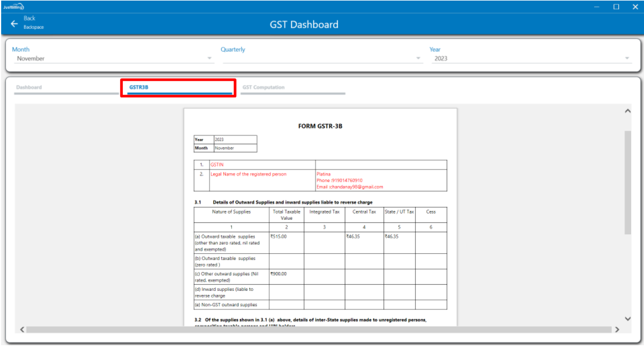
Task: Click the scroll right arrow
Action: coord(616,329)
